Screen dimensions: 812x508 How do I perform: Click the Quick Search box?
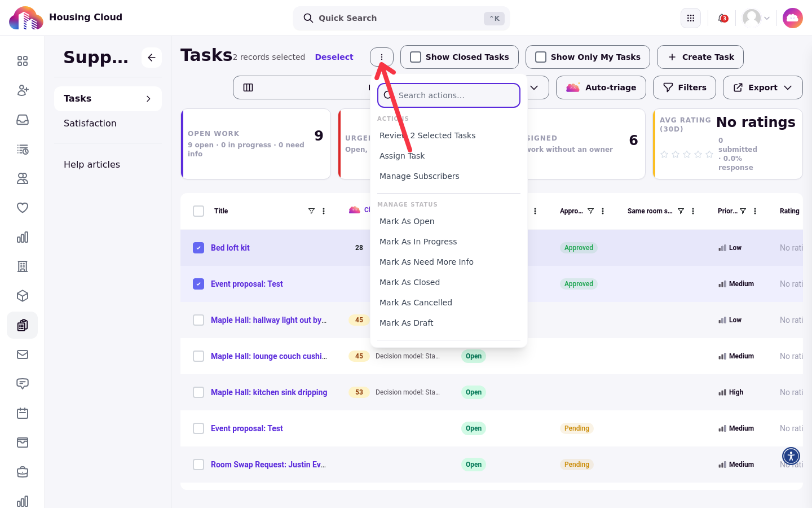click(401, 18)
